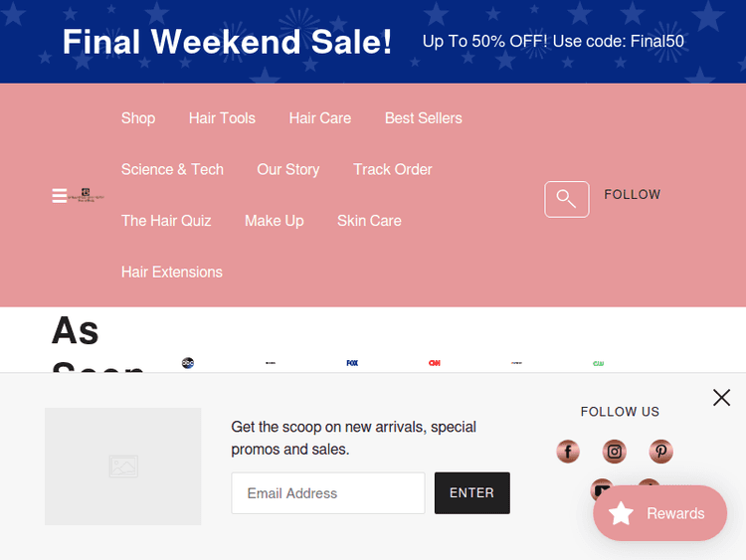Take The Hair Quiz

click(166, 221)
